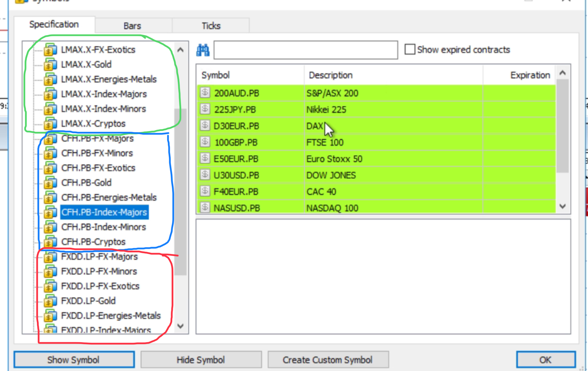
Task: Click the Show Symbol button
Action: click(74, 360)
